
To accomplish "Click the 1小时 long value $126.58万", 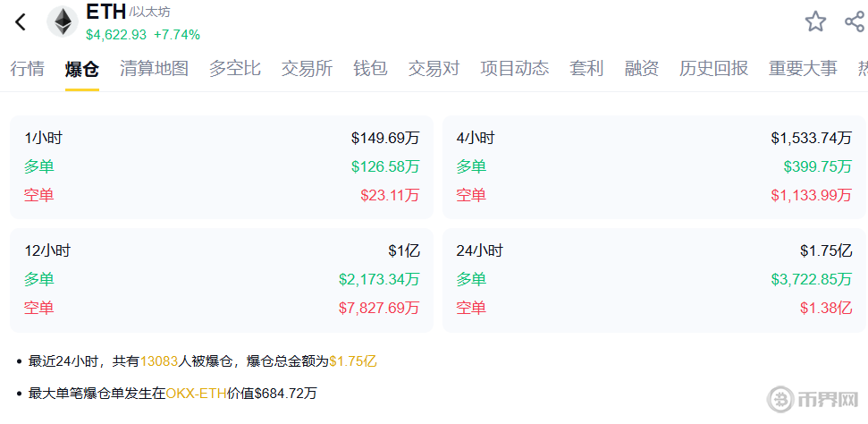I will pos(385,166).
